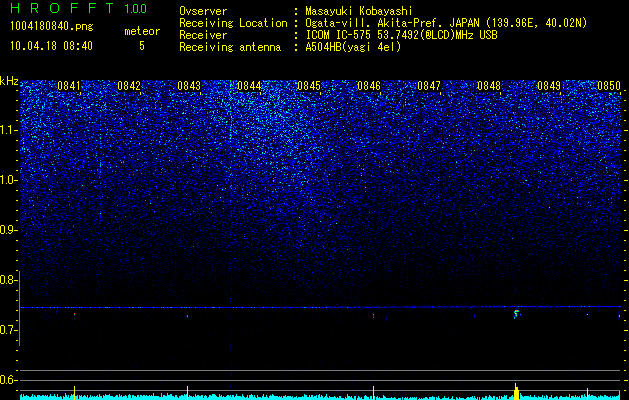Click the 0841 time label
The width and height of the screenshot is (629, 400).
tap(69, 86)
